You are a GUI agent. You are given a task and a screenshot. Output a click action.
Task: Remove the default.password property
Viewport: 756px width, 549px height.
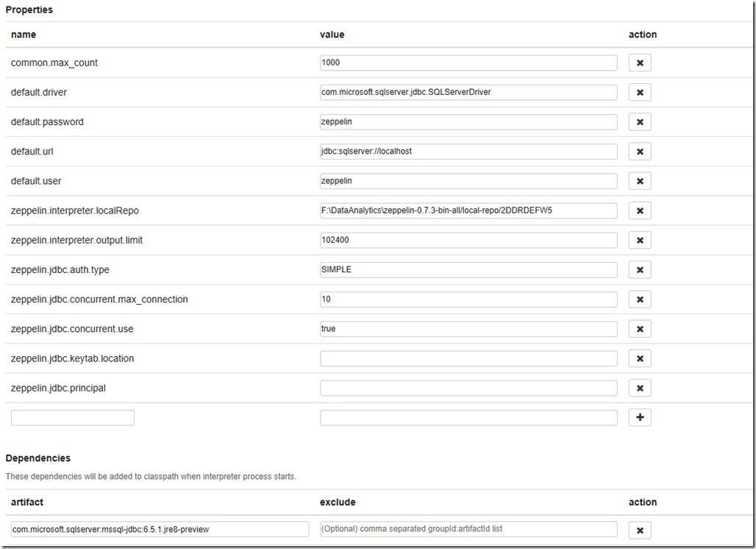click(639, 121)
